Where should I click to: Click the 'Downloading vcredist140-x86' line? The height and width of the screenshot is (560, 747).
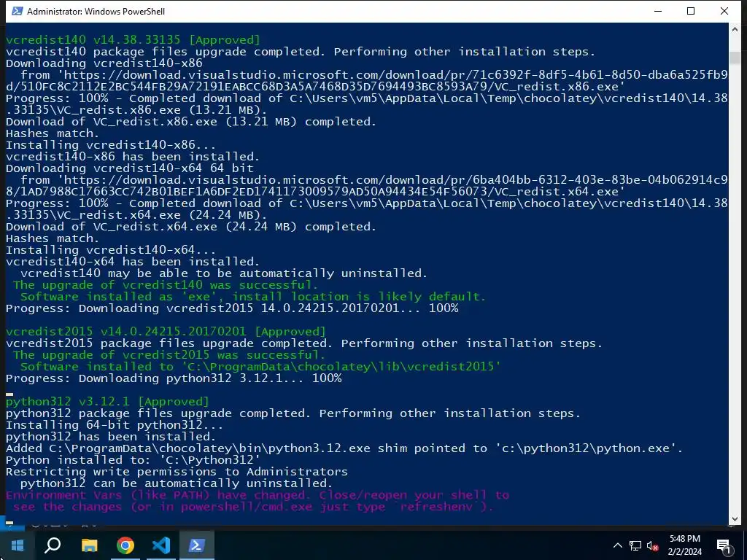coord(104,63)
